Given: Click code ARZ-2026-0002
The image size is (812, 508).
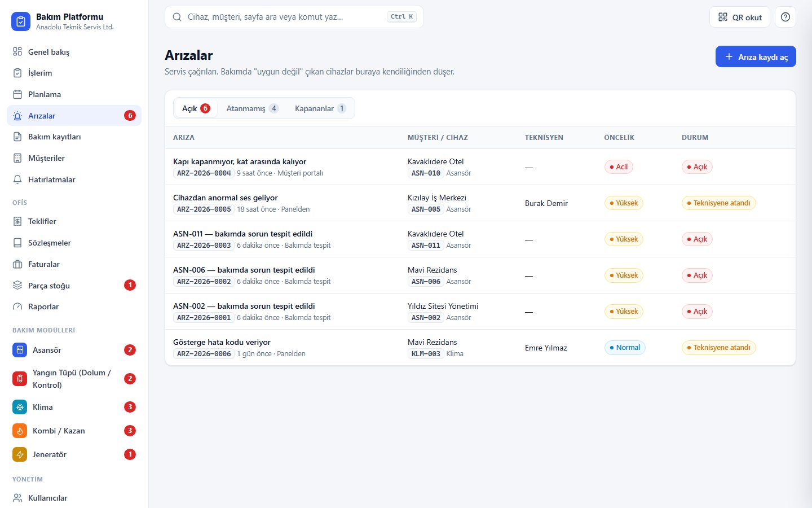Looking at the screenshot, I should click(x=204, y=282).
